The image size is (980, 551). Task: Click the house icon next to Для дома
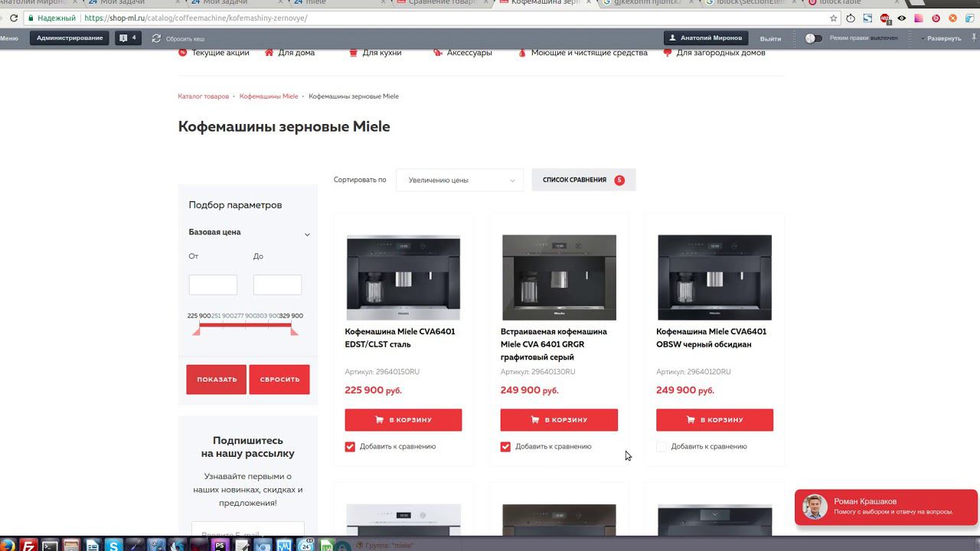tap(269, 53)
